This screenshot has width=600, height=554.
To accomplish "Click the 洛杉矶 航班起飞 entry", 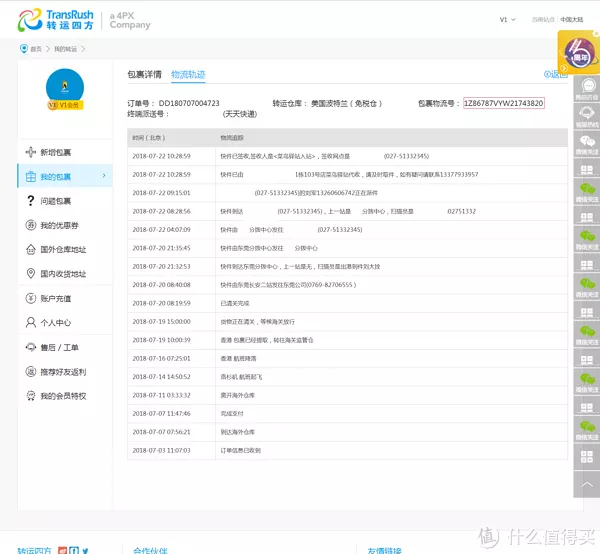I will [241, 377].
